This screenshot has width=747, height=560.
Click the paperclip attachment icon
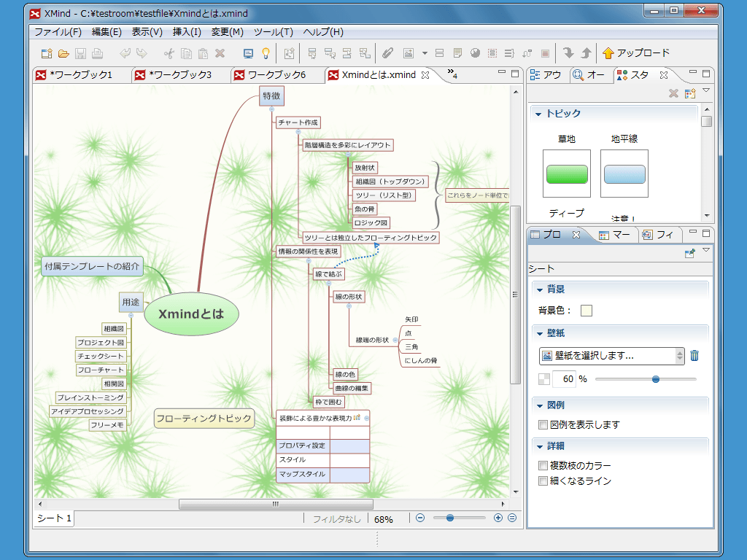pyautogui.click(x=388, y=53)
